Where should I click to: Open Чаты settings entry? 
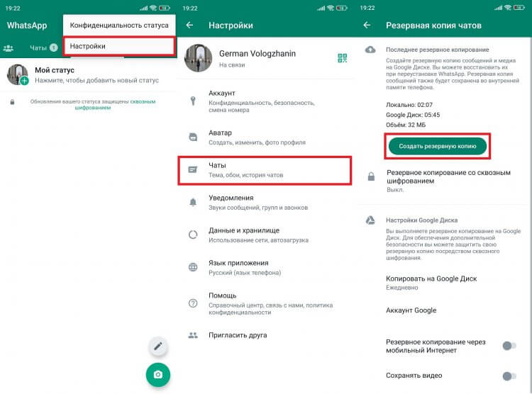click(x=265, y=170)
